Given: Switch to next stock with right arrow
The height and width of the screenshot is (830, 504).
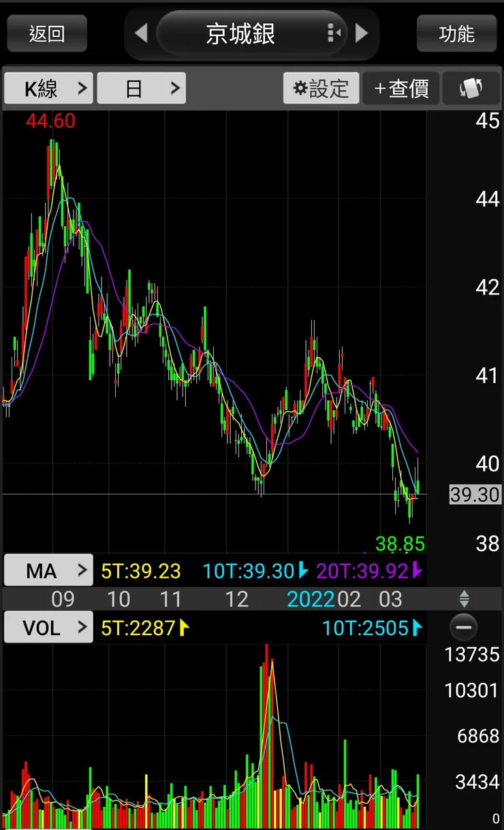Looking at the screenshot, I should click(362, 33).
